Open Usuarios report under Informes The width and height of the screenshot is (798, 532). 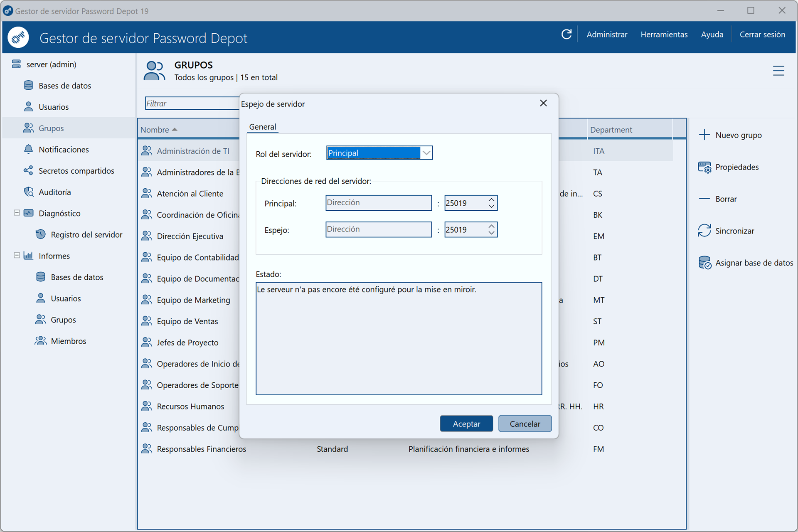(66, 298)
